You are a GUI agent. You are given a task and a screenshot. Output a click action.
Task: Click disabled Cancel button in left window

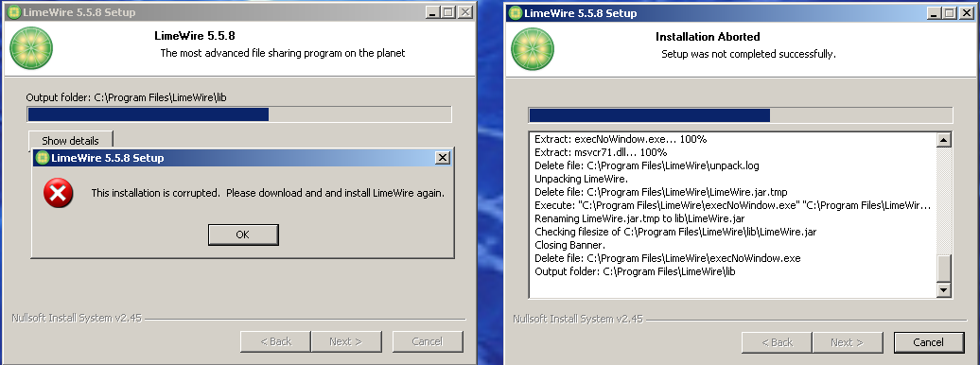(428, 341)
